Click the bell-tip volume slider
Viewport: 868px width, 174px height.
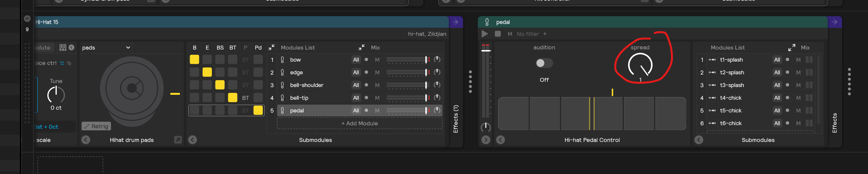(407, 98)
